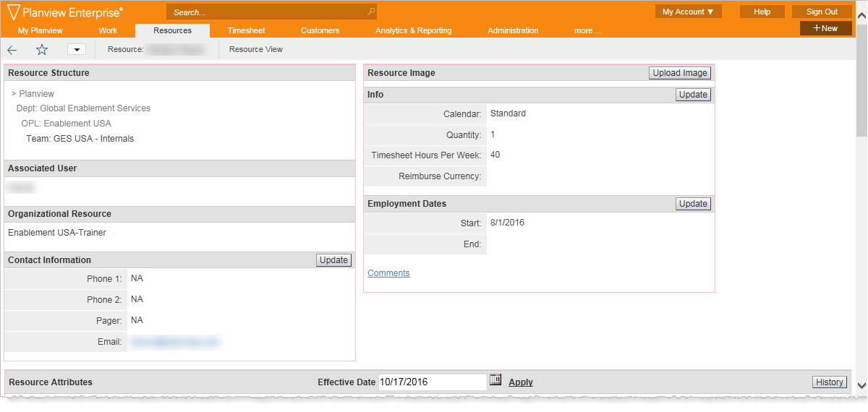Click the Upload Image button
This screenshot has width=868, height=412.
pyautogui.click(x=680, y=73)
